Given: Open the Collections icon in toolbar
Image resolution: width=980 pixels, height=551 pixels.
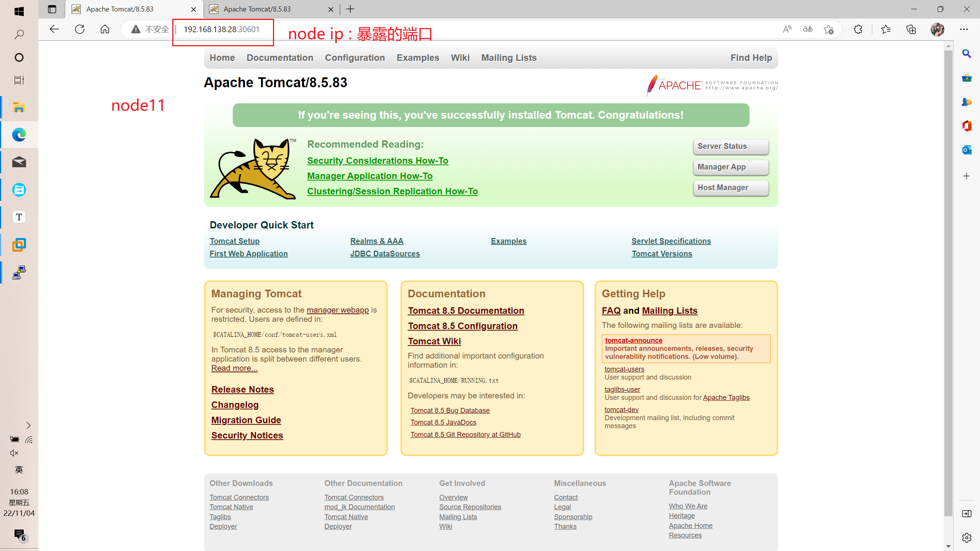Looking at the screenshot, I should (x=911, y=29).
